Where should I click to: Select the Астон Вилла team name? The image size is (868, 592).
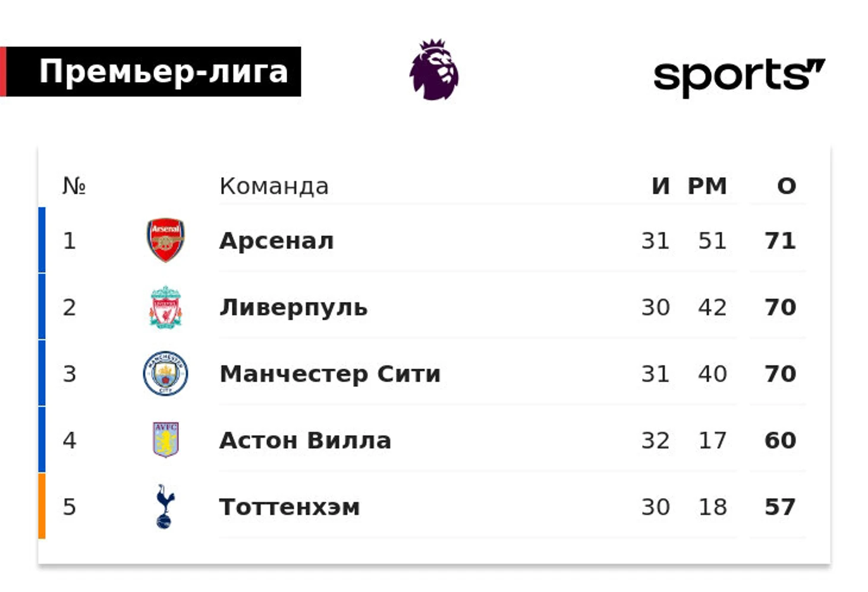point(305,440)
